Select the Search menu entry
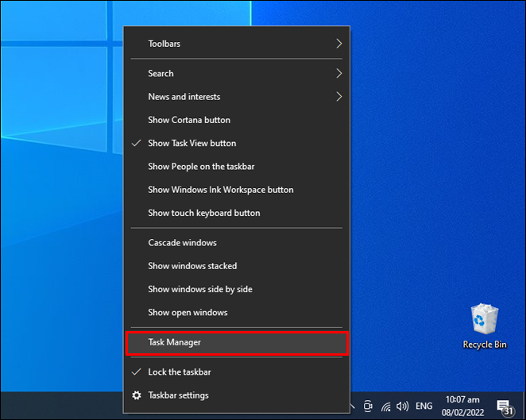Viewport: 526px width, 420px height. click(x=237, y=73)
